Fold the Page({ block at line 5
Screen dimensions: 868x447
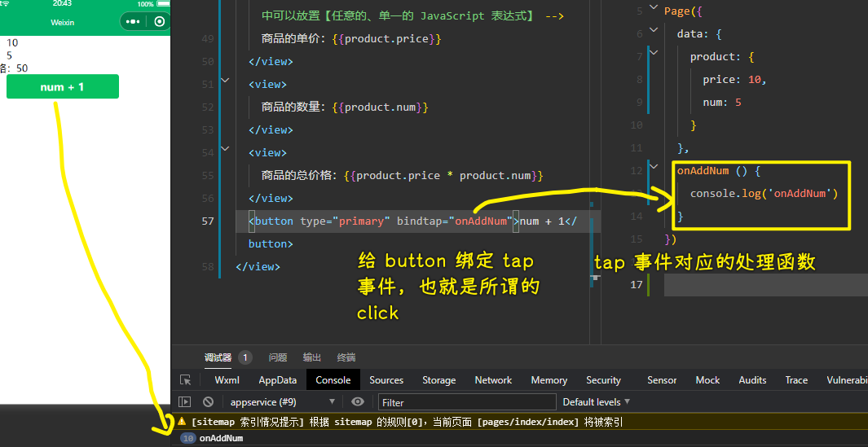pos(654,7)
